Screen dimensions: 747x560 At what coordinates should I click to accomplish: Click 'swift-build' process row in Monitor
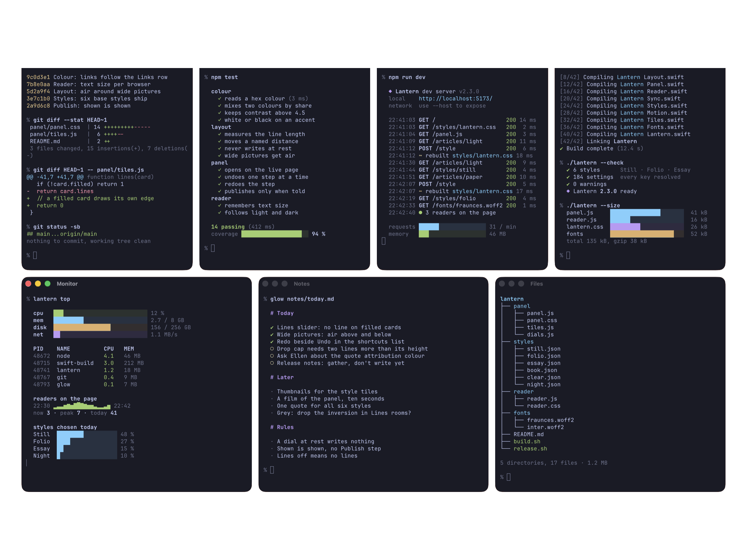pyautogui.click(x=89, y=363)
